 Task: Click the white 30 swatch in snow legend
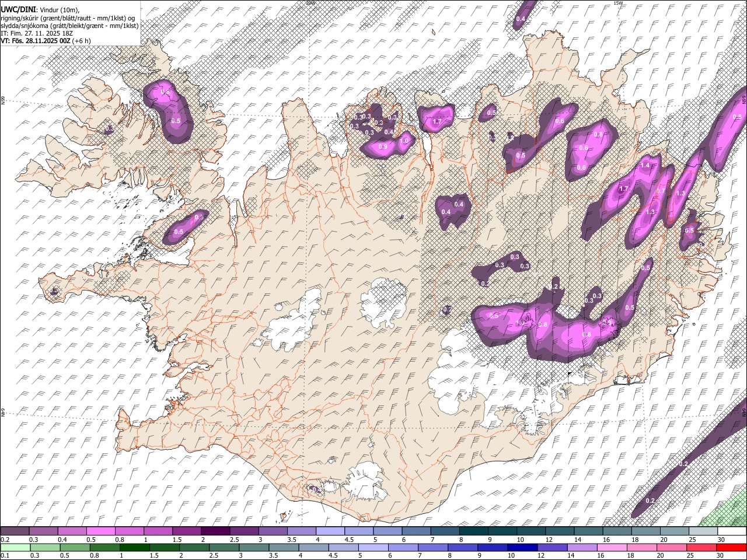(732, 531)
